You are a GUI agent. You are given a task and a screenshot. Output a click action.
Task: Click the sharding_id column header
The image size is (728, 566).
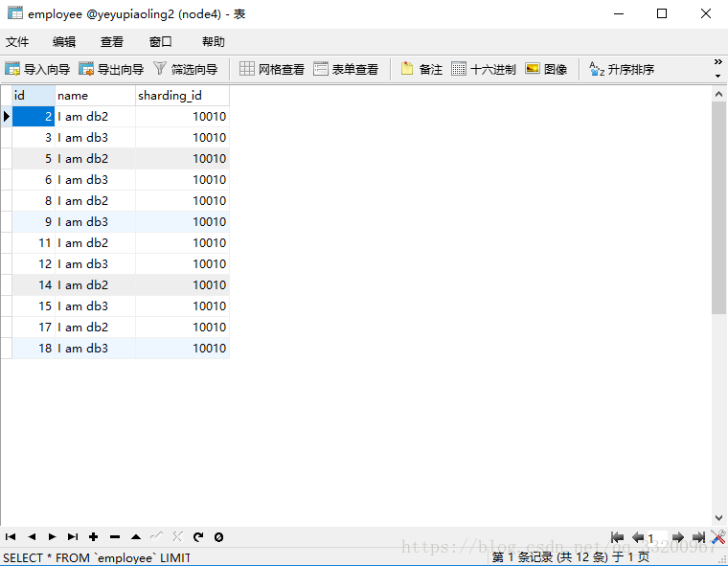[182, 96]
